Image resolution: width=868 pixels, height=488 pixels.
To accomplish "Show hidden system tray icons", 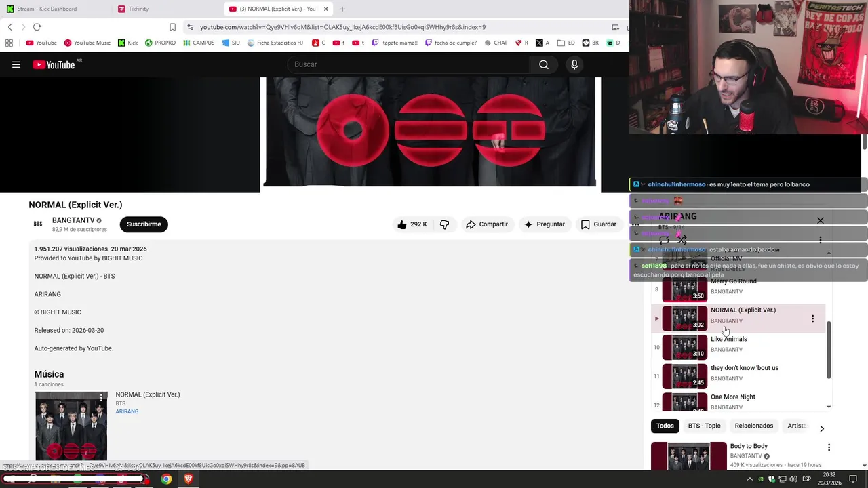I will click(x=749, y=479).
